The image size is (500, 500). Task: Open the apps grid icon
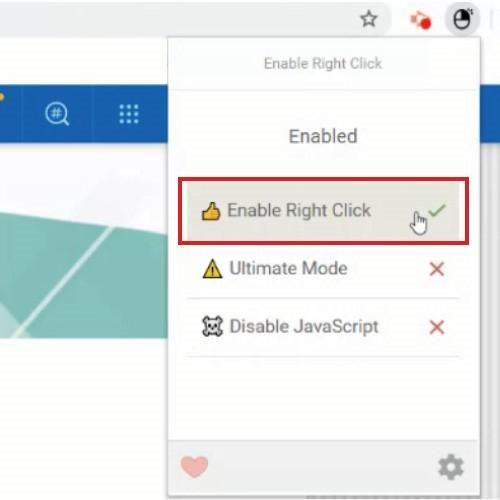129,114
